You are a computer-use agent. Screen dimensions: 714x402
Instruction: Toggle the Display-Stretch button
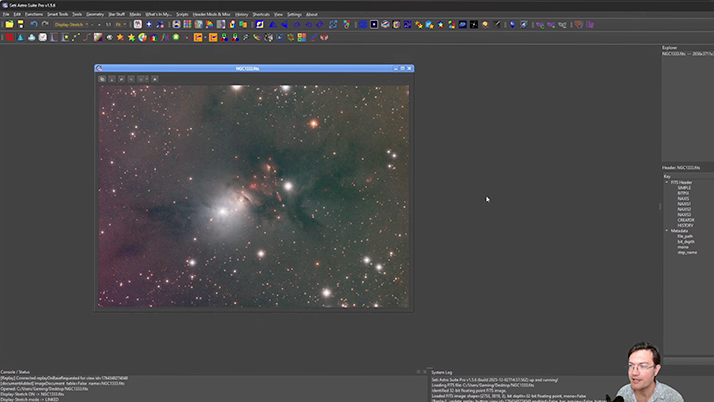pyautogui.click(x=69, y=25)
